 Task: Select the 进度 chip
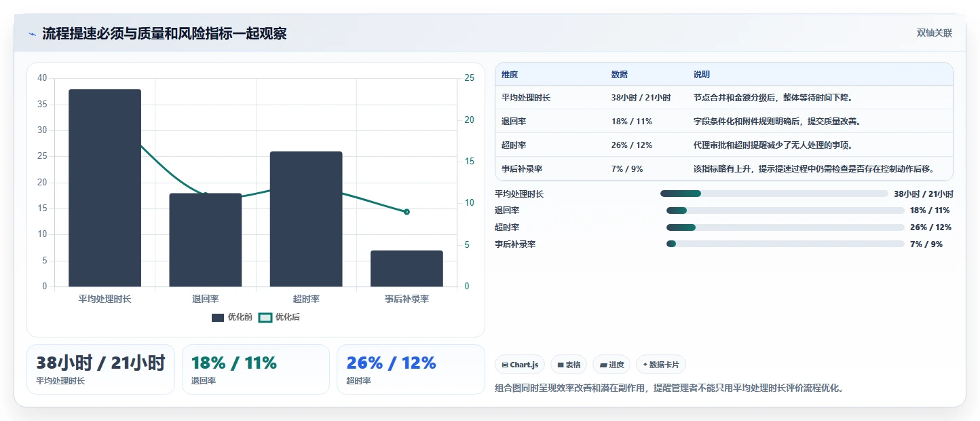point(611,365)
